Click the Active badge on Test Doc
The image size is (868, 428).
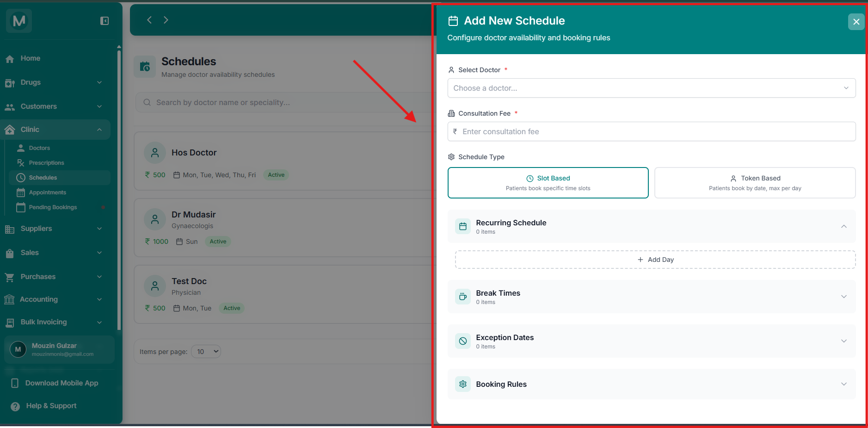click(232, 308)
